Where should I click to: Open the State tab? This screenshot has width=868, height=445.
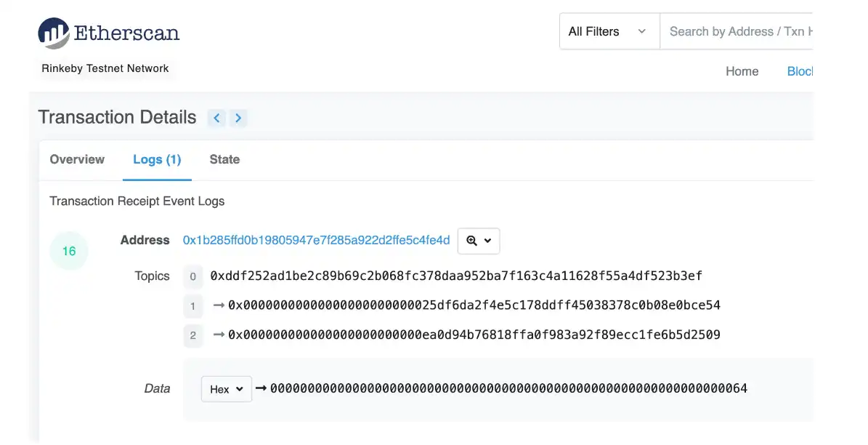point(224,159)
